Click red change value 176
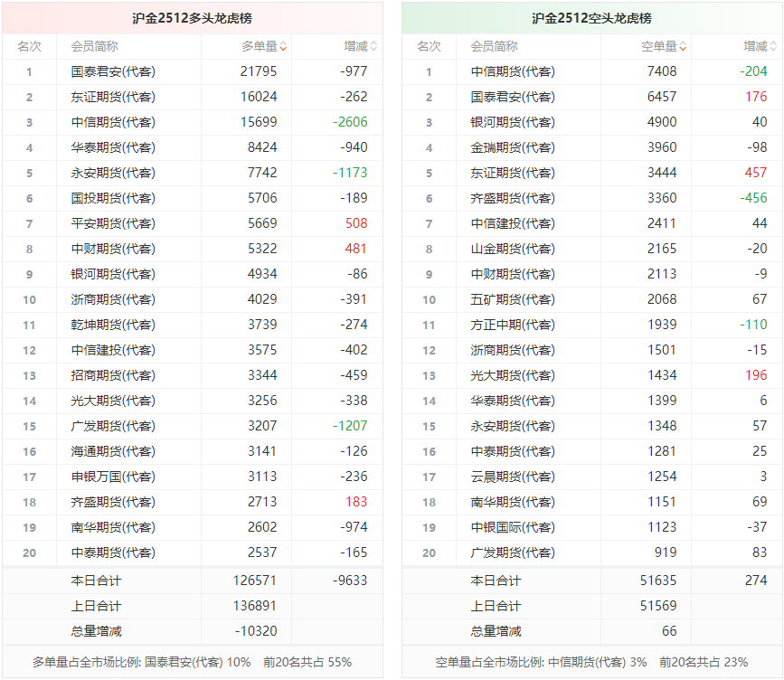784x680 pixels. tap(756, 97)
